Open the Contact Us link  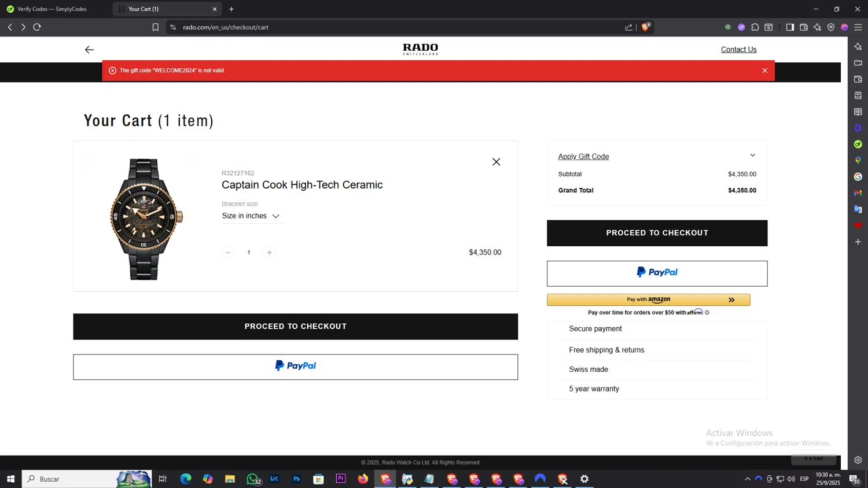pos(738,50)
